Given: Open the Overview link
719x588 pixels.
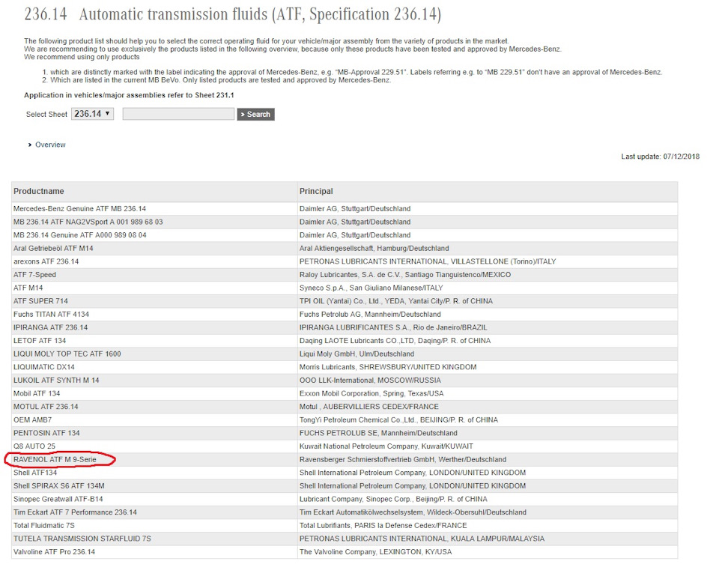Looking at the screenshot, I should pos(50,145).
